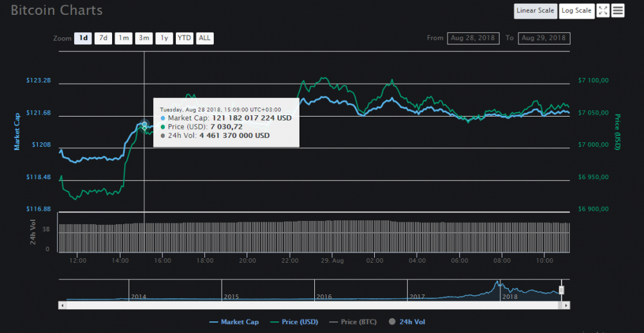Image resolution: width=644 pixels, height=333 pixels.
Task: Click the navigator range handle near 2018
Action: click(x=562, y=290)
